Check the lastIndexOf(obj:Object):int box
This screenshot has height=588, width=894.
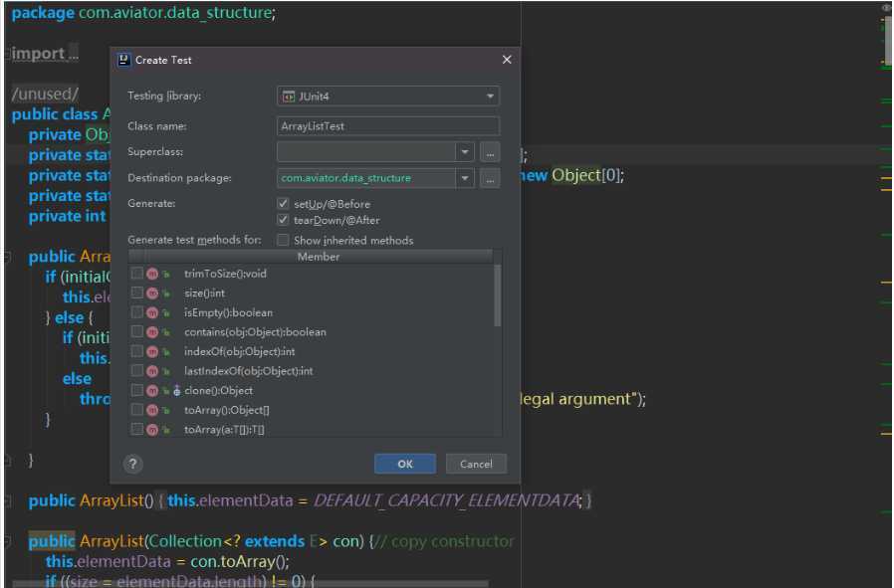point(136,370)
